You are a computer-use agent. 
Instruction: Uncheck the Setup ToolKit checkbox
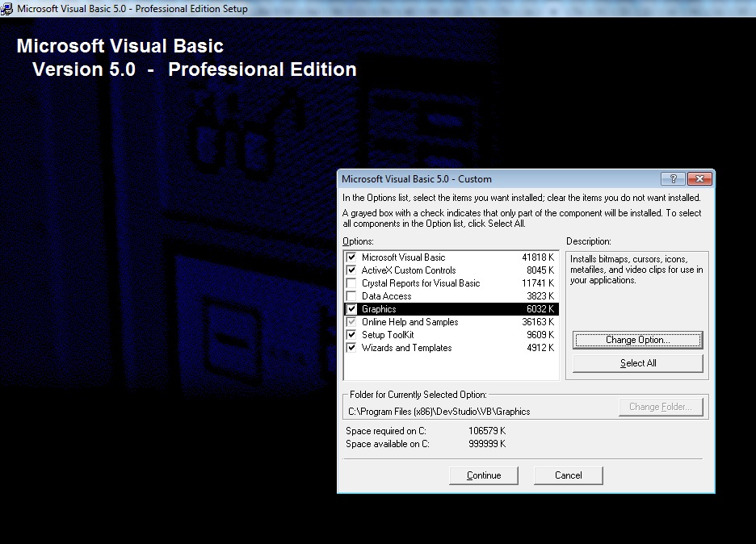(351, 335)
